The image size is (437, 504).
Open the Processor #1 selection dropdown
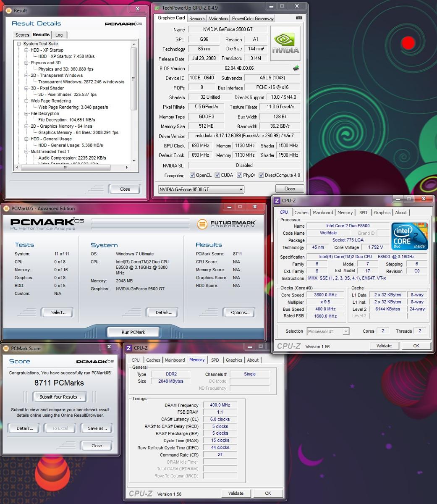[x=328, y=331]
